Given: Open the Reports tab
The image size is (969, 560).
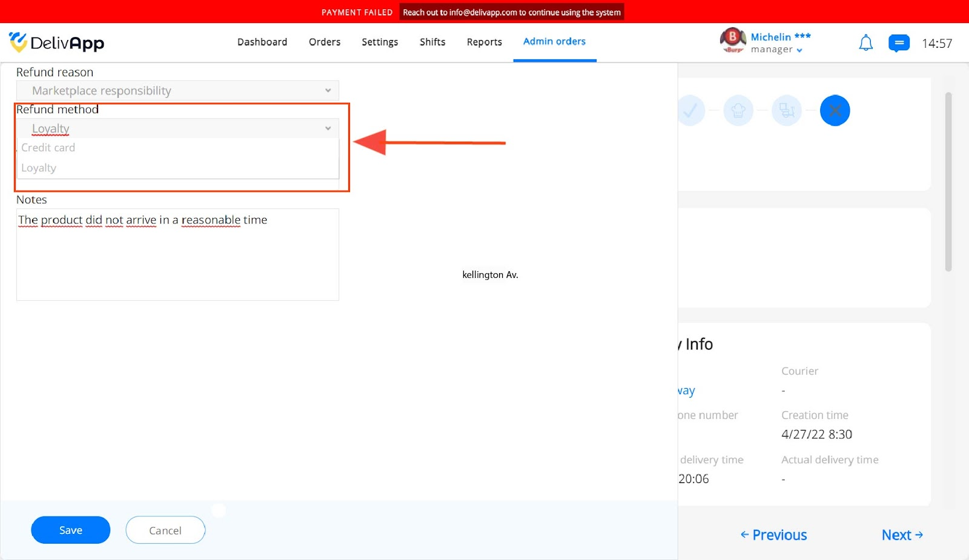Looking at the screenshot, I should [484, 42].
